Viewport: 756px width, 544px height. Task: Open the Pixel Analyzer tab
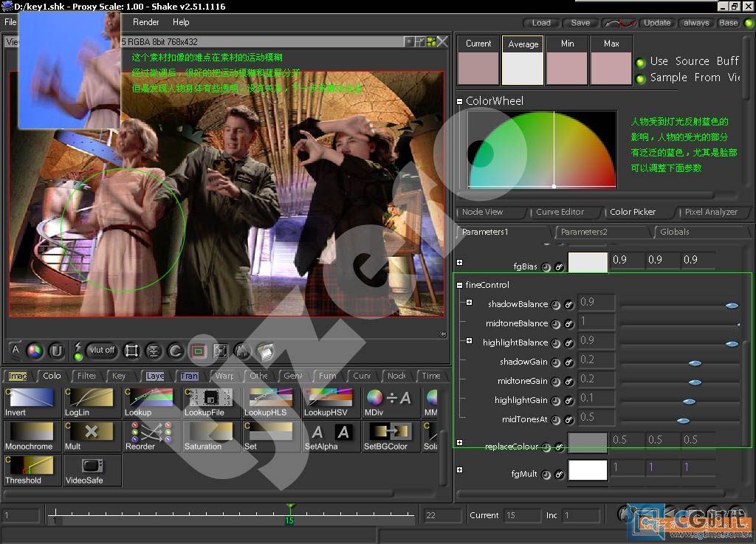711,212
